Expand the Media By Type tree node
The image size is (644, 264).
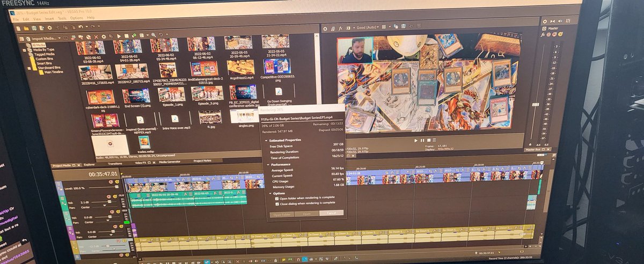point(24,50)
